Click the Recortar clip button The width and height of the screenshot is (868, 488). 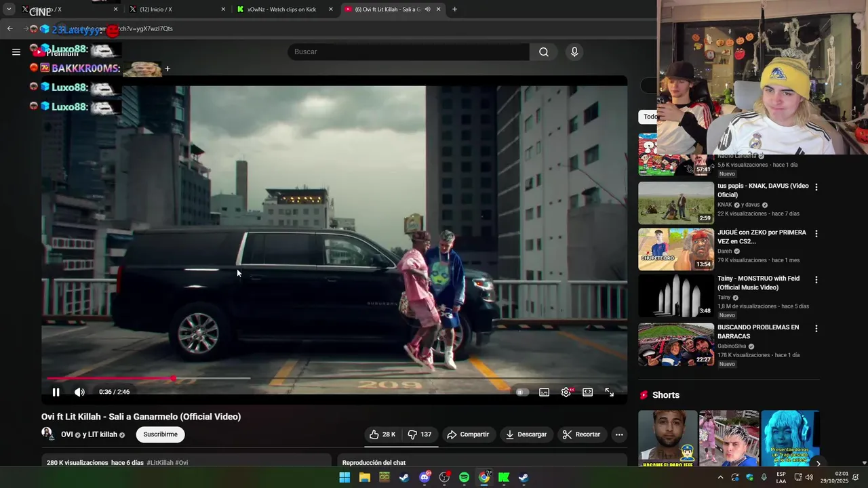582,434
